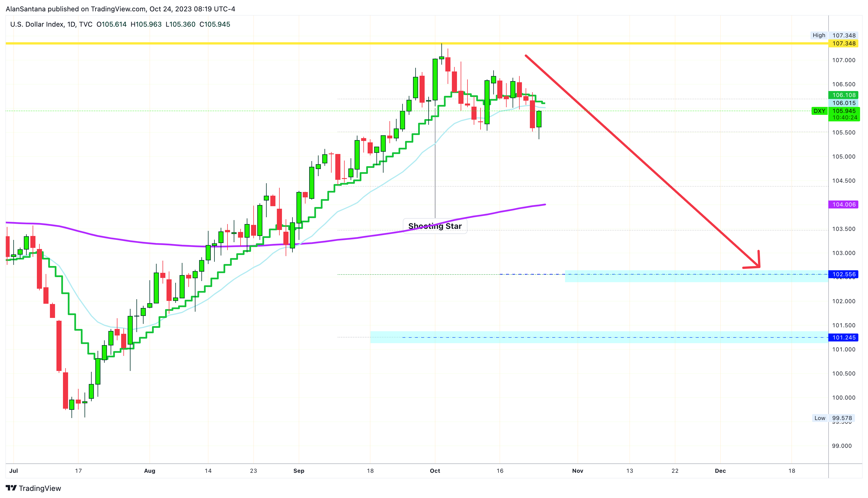Viewport: 868px width, 498px height.
Task: Click the high value H105.963
Action: [146, 24]
